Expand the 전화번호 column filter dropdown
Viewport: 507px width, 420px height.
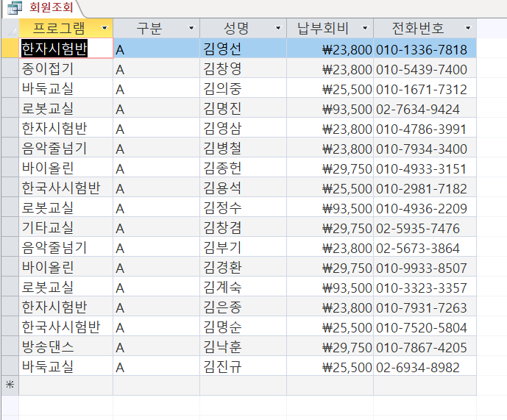(x=468, y=29)
